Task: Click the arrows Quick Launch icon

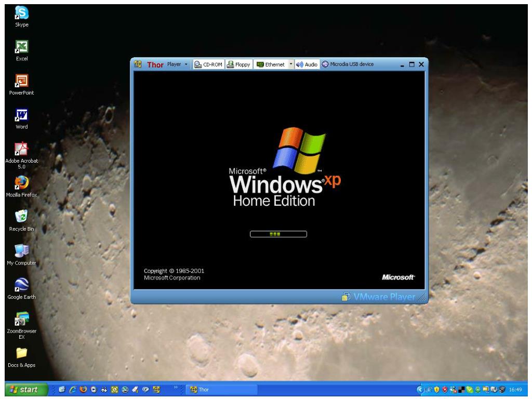Action: (104, 390)
